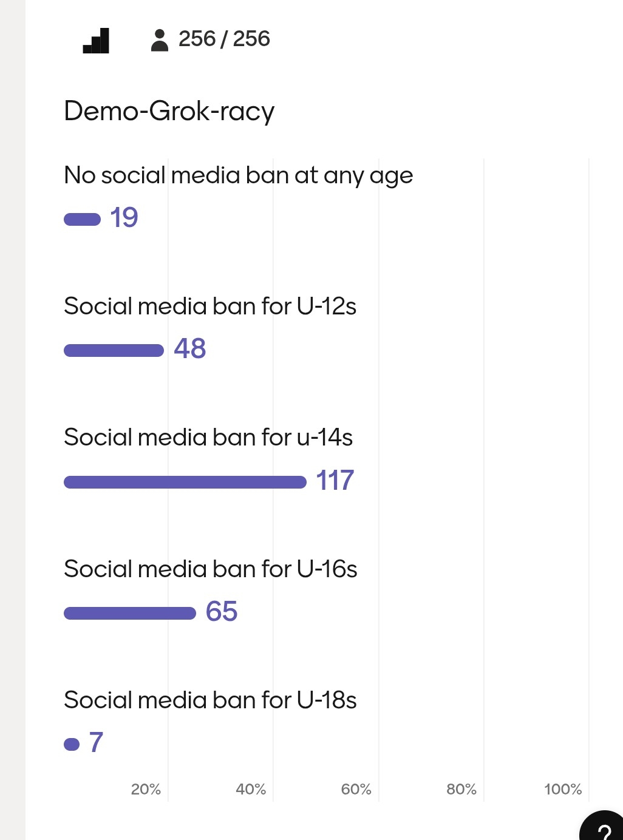
Task: Select the 'Social media ban for u-14s' label
Action: (x=208, y=438)
